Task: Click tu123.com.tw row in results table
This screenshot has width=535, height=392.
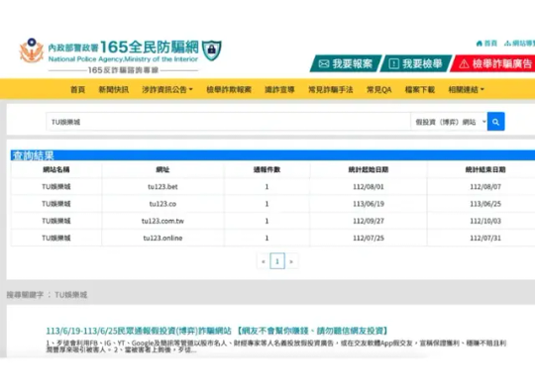Action: 273,221
